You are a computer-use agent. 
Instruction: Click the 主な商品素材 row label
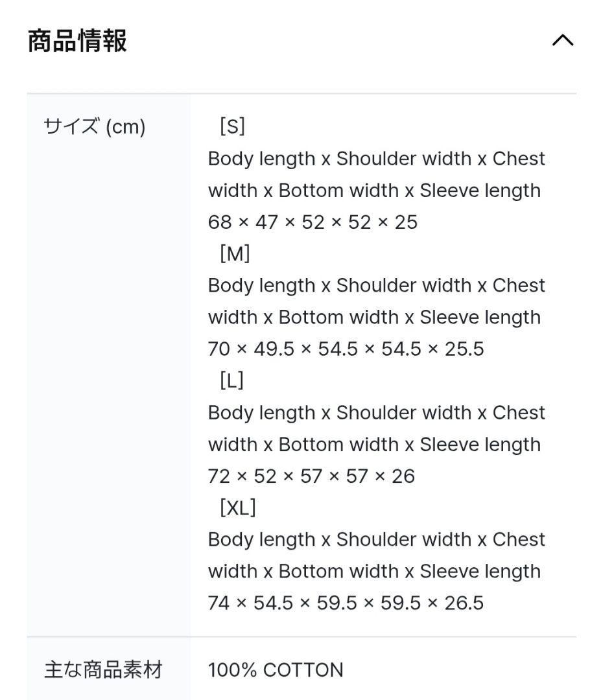(x=103, y=670)
